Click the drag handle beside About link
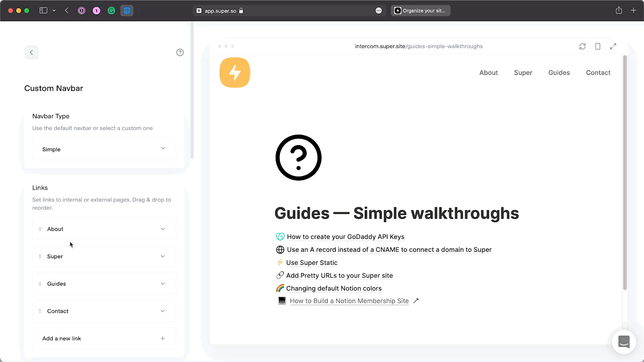 (x=40, y=229)
